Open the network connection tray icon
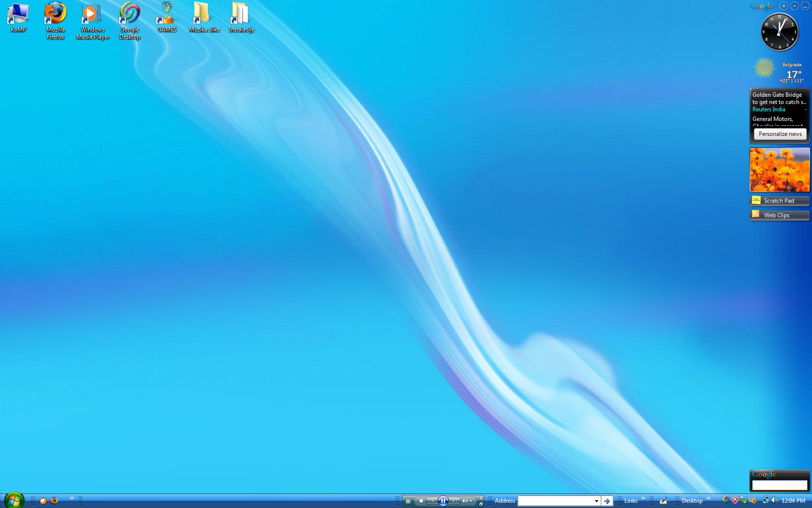Screen dimensions: 812x508 (x=766, y=500)
